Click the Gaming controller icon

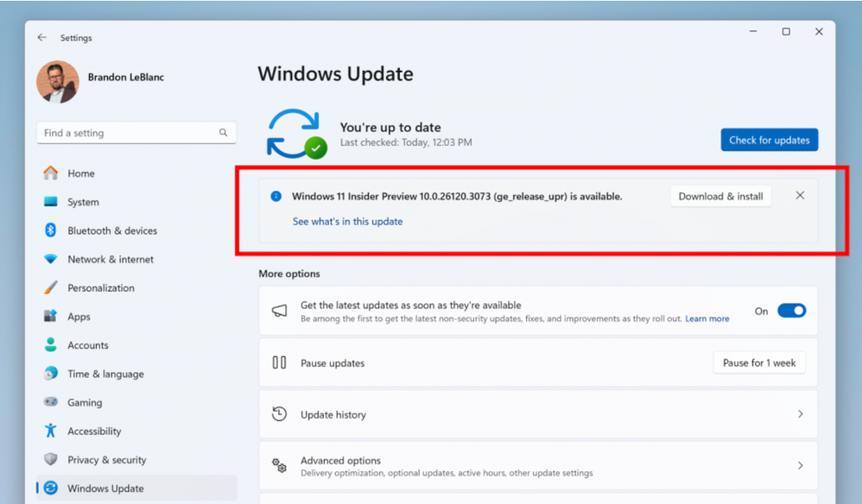(51, 402)
